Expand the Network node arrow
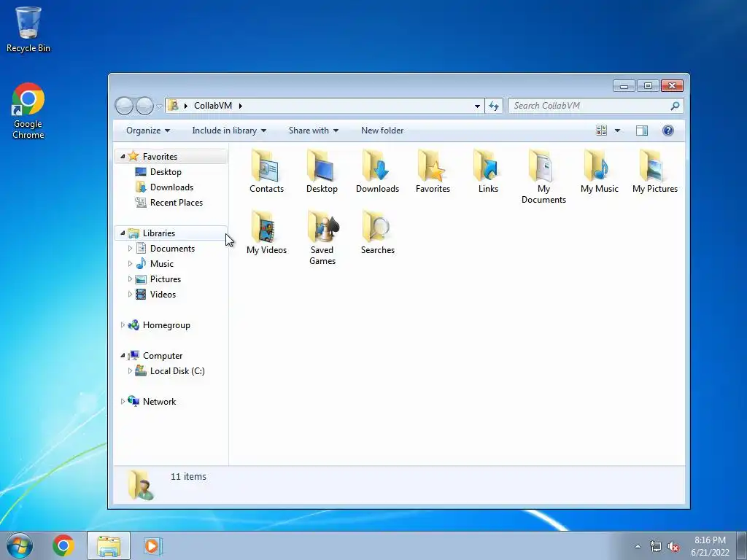 click(123, 402)
